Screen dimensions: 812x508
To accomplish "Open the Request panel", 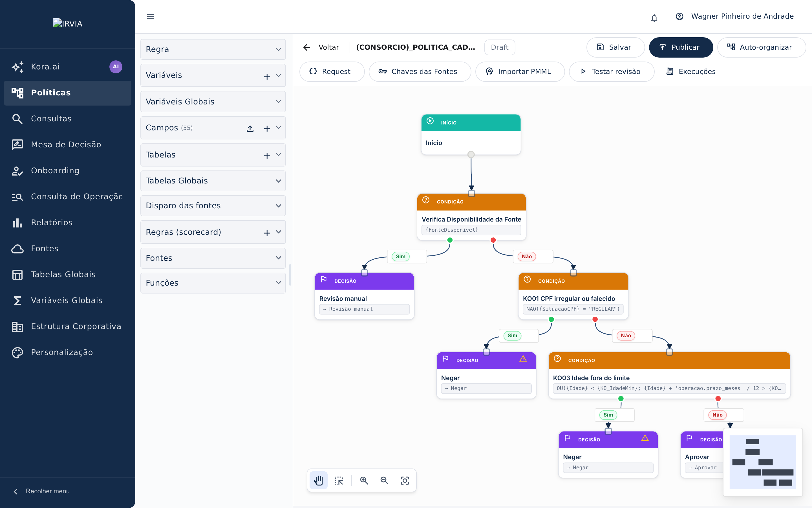I will click(332, 72).
